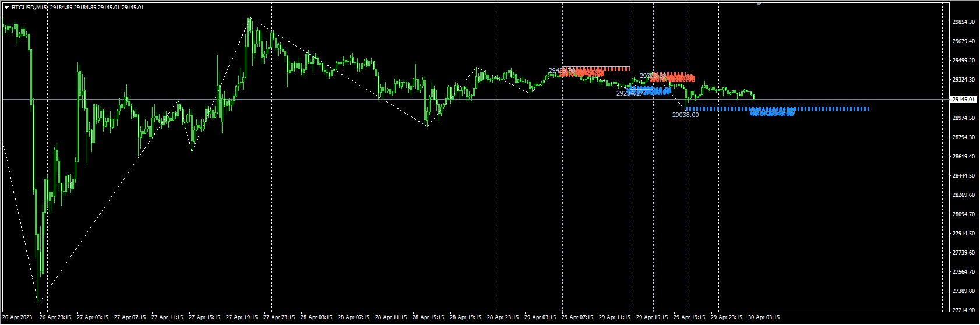Click time axis label 29 Apr 11:15

pos(615,318)
